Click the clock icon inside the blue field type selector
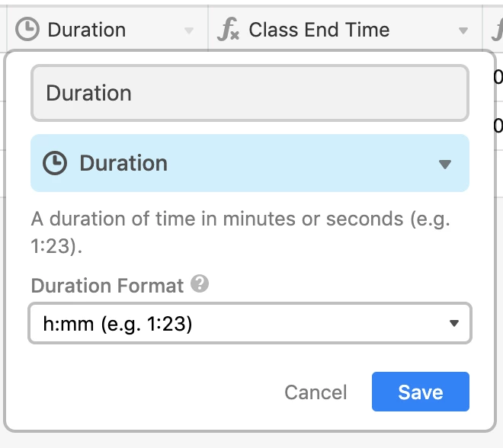 55,163
